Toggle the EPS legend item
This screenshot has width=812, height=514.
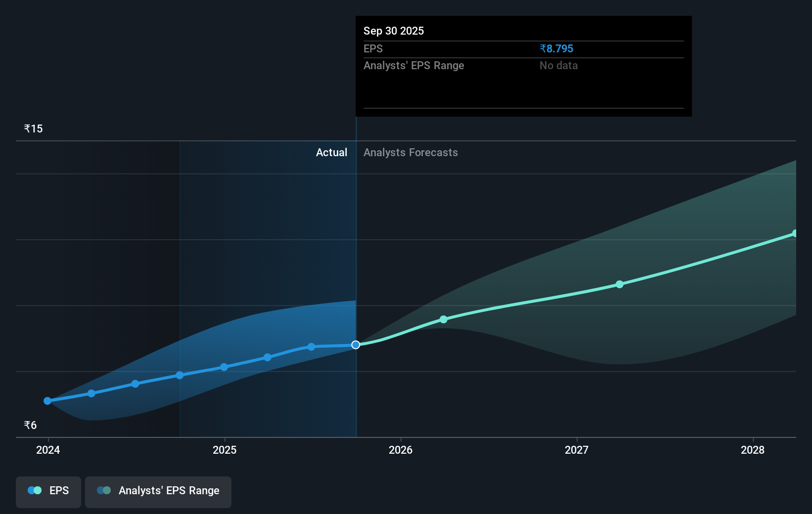(48, 492)
